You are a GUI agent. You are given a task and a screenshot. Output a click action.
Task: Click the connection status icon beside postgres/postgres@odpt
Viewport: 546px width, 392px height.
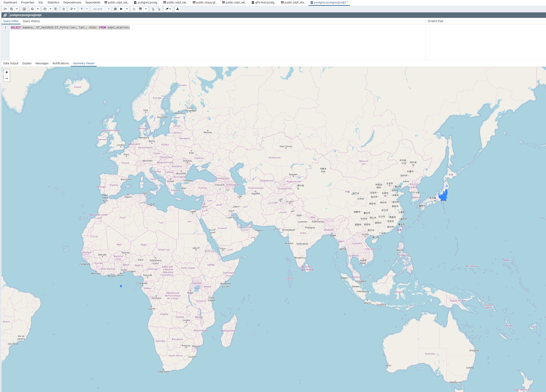coord(5,15)
